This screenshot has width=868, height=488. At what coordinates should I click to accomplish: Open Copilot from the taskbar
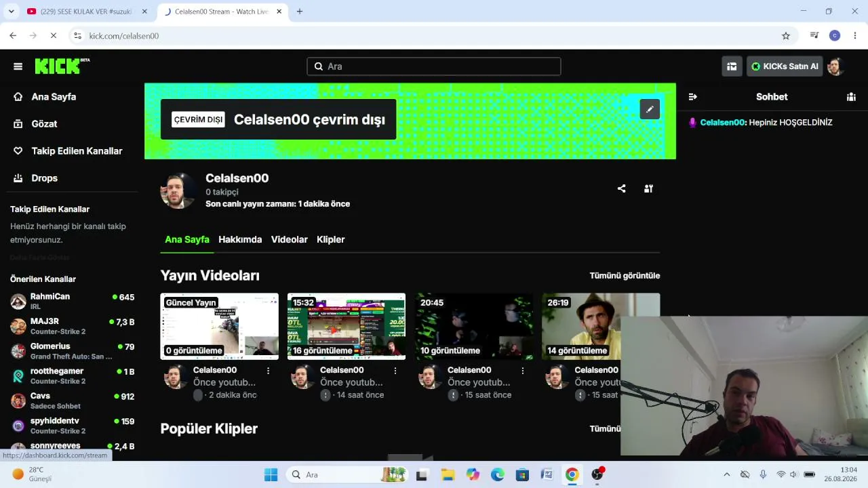coord(473,474)
